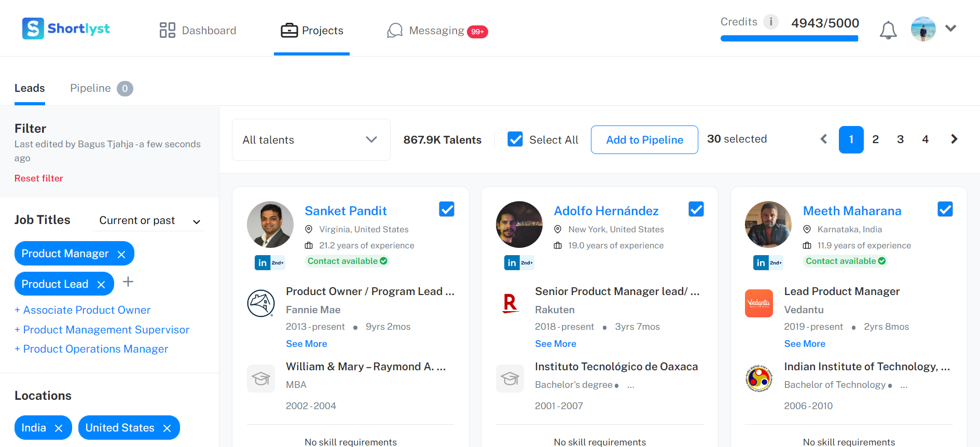
Task: Open the All talents dropdown
Action: pos(311,140)
